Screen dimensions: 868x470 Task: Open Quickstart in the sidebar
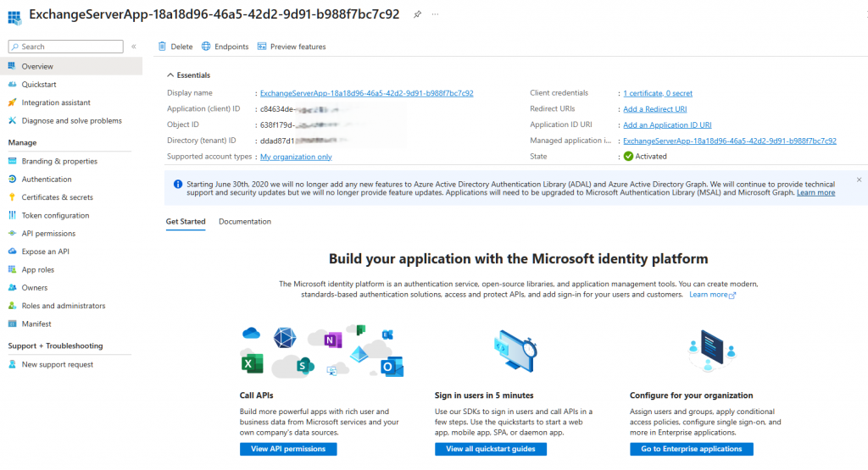pyautogui.click(x=38, y=85)
